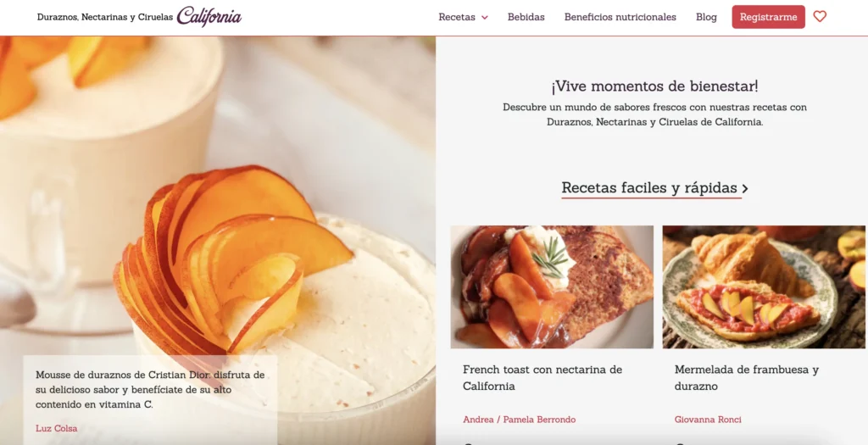Click author Giovanna Ronci
The height and width of the screenshot is (445, 868).
point(708,420)
